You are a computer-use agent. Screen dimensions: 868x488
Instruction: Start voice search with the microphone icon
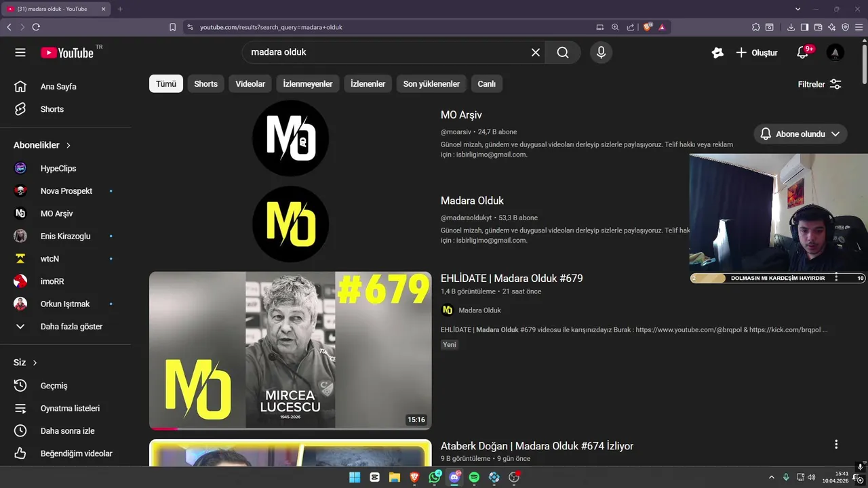pos(601,52)
